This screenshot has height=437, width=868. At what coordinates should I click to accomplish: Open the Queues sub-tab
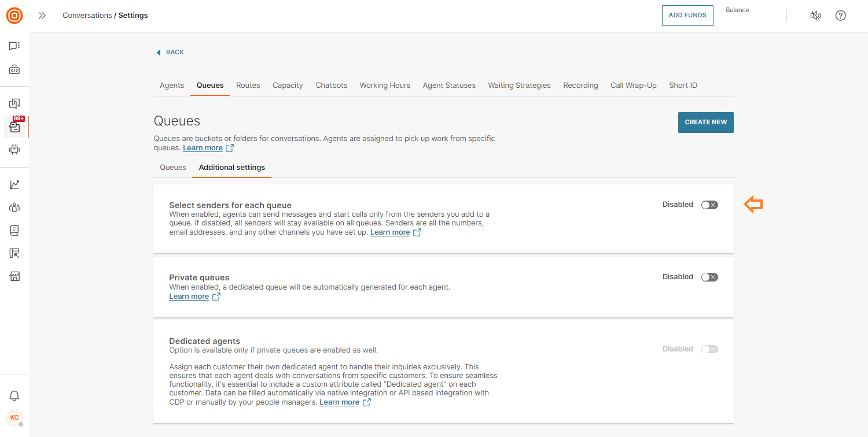[x=173, y=168]
